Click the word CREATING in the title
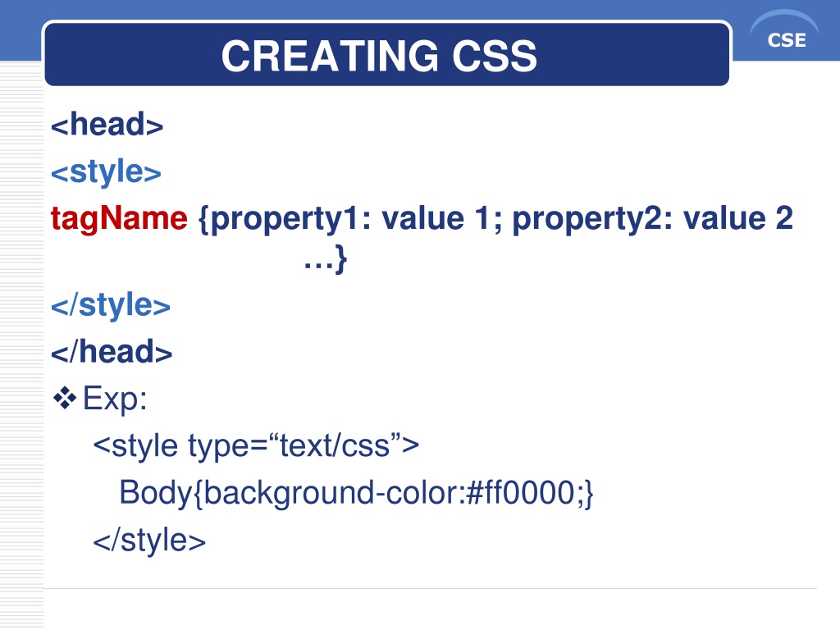Viewport: 840px width, 630px height. coord(331,56)
